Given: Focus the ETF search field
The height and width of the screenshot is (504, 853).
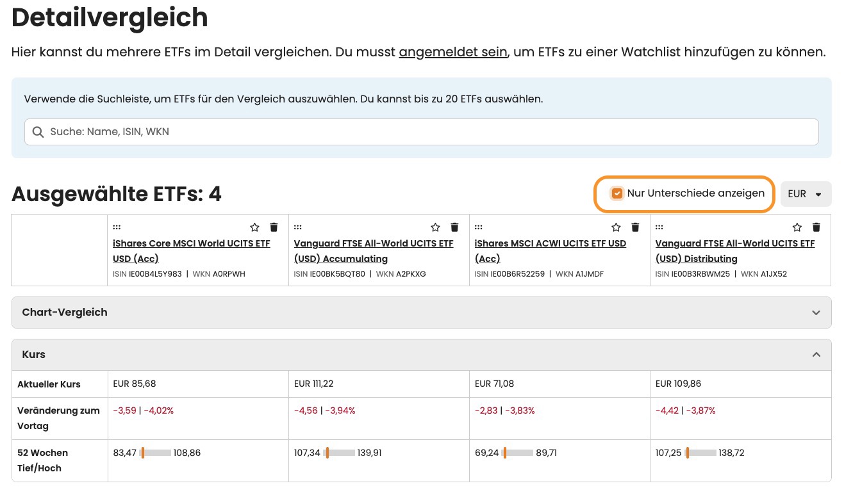Looking at the screenshot, I should pyautogui.click(x=423, y=132).
